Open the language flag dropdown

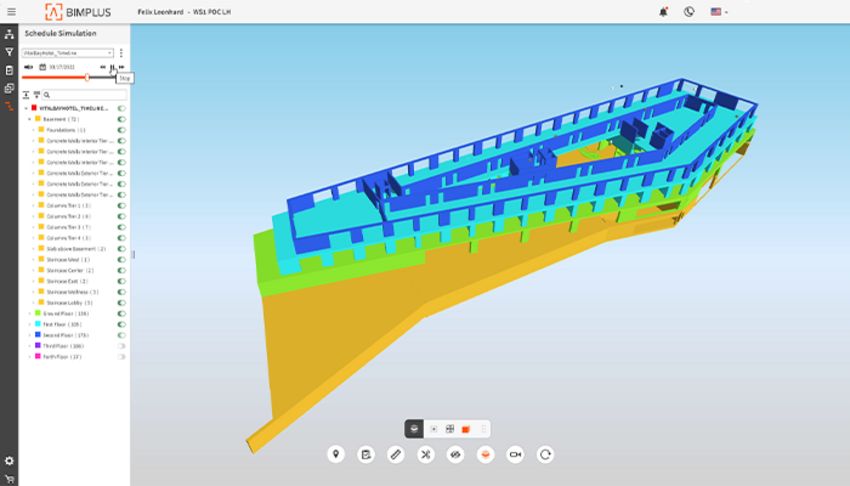tap(718, 12)
